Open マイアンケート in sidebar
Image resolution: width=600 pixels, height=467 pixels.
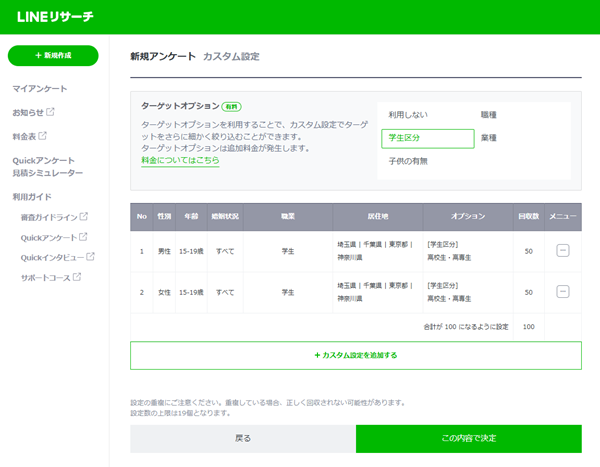40,89
